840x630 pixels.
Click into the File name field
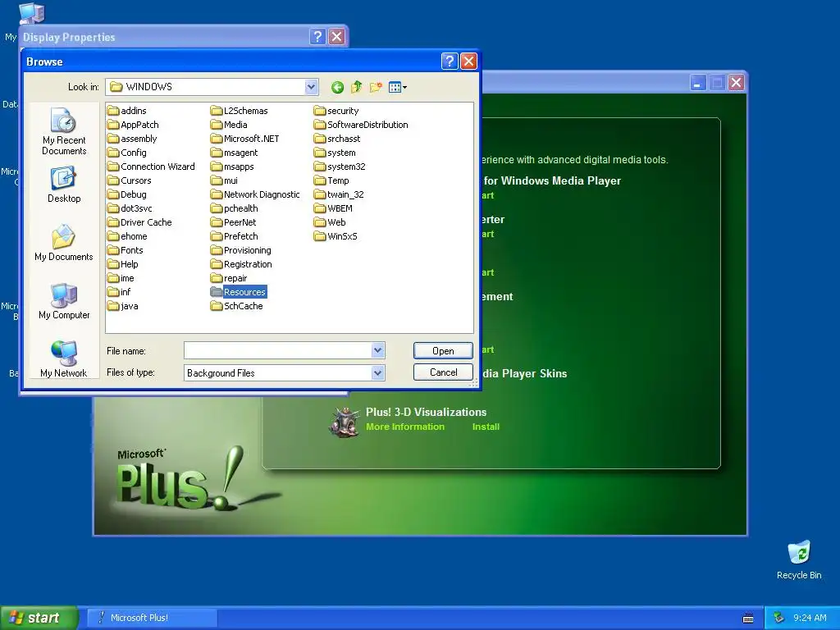[x=278, y=350]
